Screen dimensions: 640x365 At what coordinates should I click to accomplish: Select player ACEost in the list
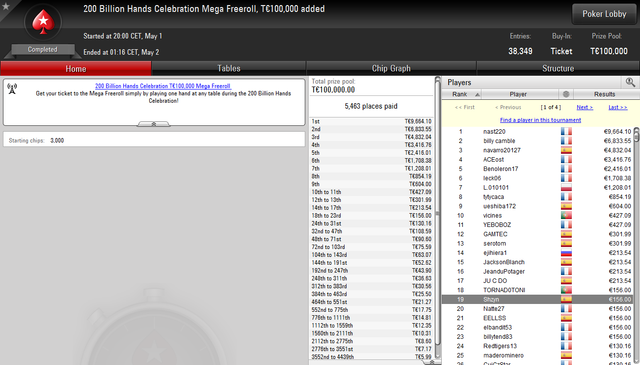538,160
